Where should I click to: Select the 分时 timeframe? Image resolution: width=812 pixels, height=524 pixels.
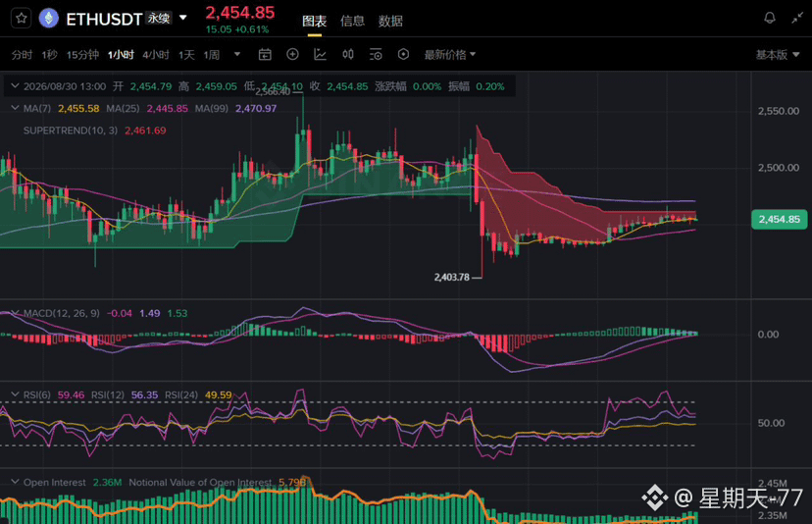(22, 55)
